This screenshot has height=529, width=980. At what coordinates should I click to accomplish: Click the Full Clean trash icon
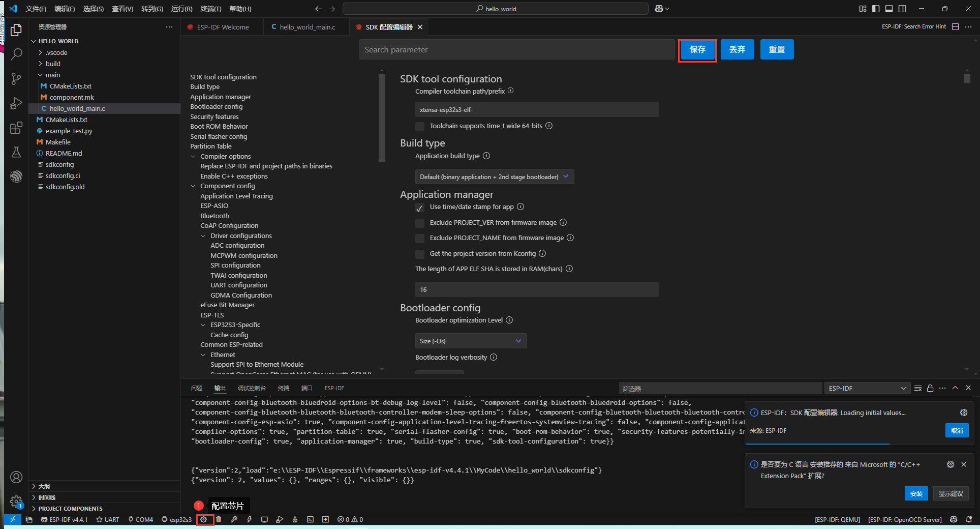[x=219, y=519]
